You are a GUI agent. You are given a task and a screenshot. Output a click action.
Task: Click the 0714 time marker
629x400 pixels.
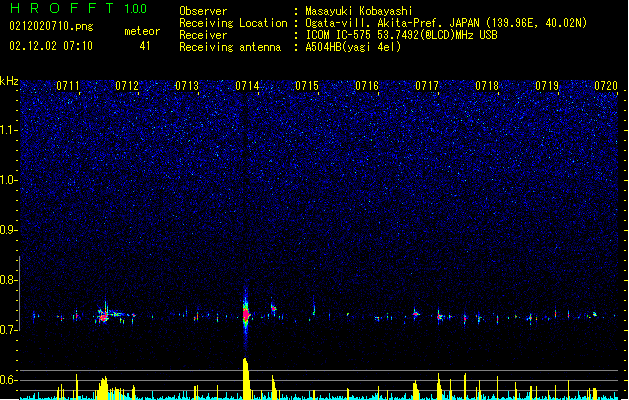pyautogui.click(x=247, y=86)
